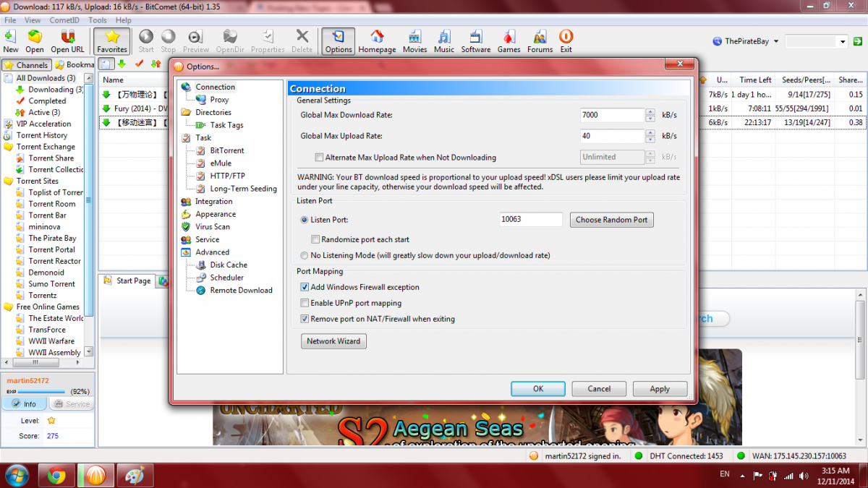The height and width of the screenshot is (488, 868).
Task: Uncheck Add Windows Firewall exception
Action: (305, 287)
